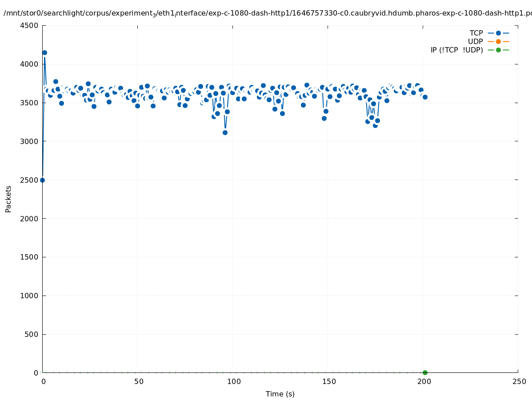Click the 1000 y-axis tick label
Image resolution: width=532 pixels, height=400 pixels.
pyautogui.click(x=29, y=296)
